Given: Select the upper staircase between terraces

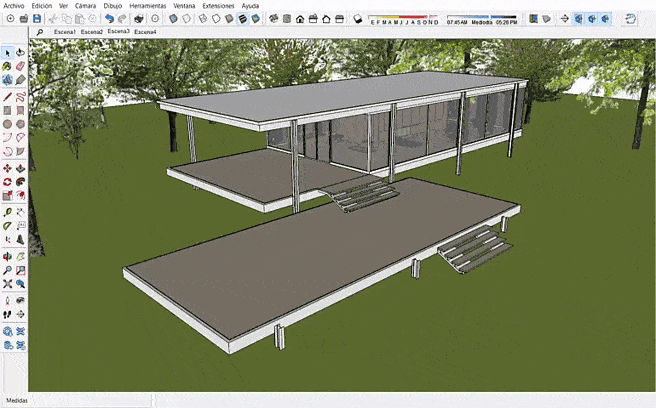Looking at the screenshot, I should pos(361,196).
